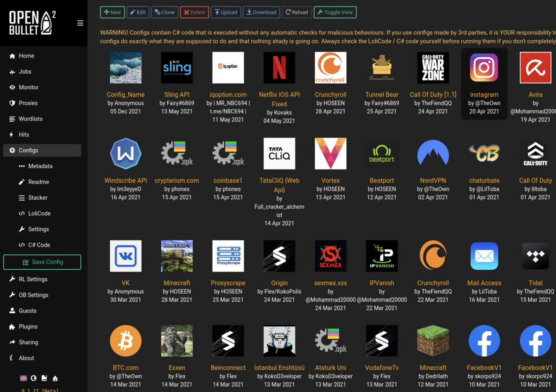The image size is (556, 392).
Task: Select the Proxyscrape config icon
Action: [228, 256]
